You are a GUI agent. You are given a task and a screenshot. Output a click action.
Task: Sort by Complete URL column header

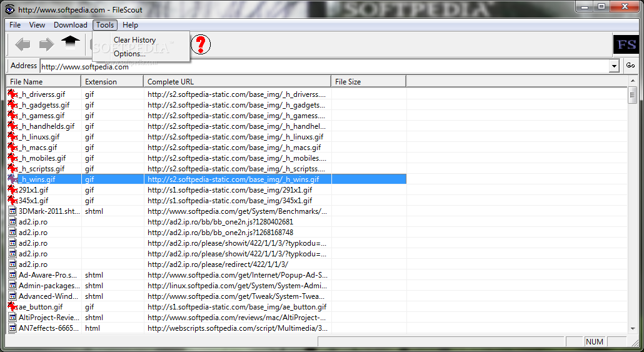click(x=237, y=81)
